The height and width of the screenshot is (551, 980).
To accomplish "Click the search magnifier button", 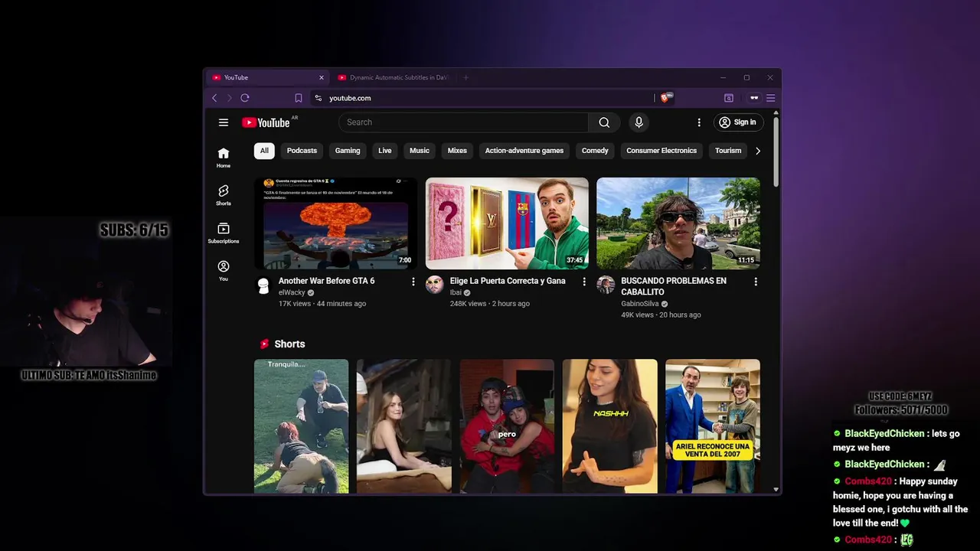I will (604, 122).
